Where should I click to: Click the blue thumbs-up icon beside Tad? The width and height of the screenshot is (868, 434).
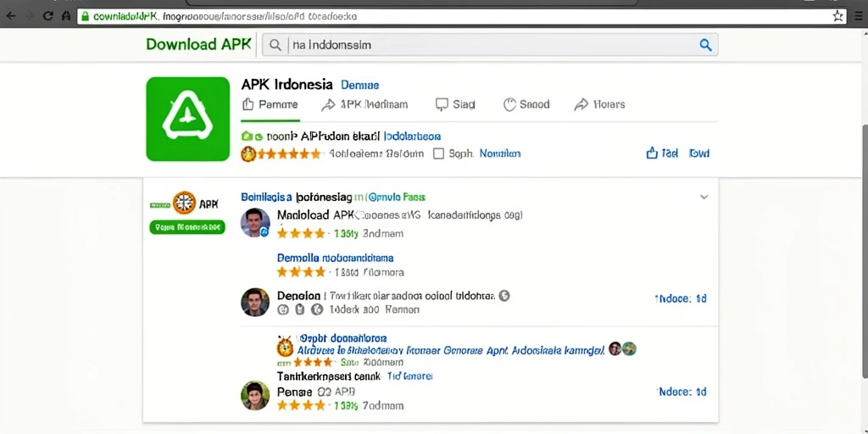[x=652, y=153]
